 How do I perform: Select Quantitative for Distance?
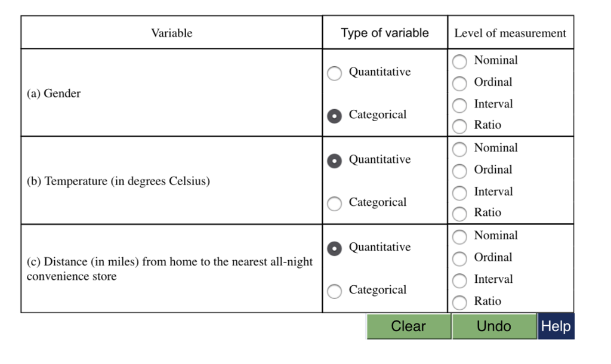click(334, 248)
